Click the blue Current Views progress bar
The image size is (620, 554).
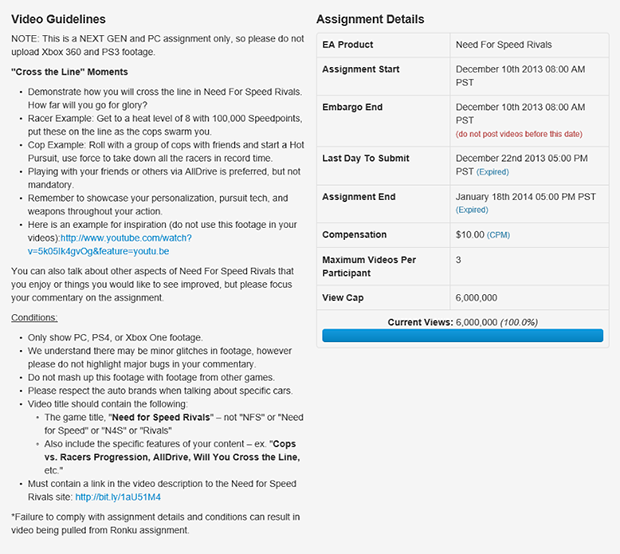coord(462,336)
